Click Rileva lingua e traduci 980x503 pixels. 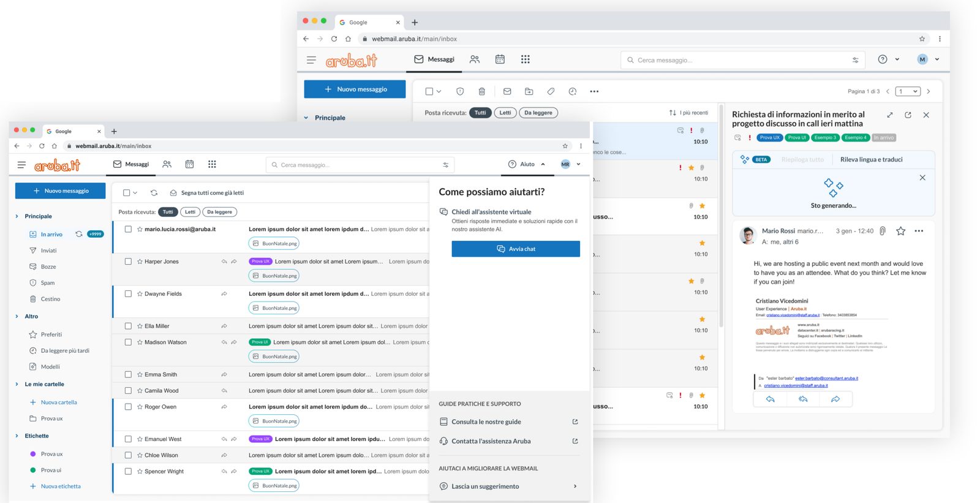point(871,159)
